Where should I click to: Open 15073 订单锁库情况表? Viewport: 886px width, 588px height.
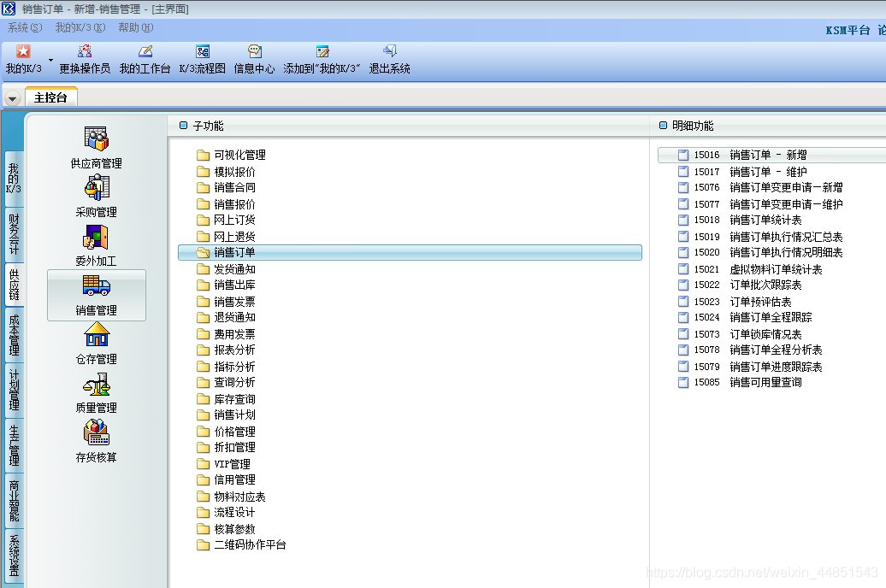coord(741,334)
